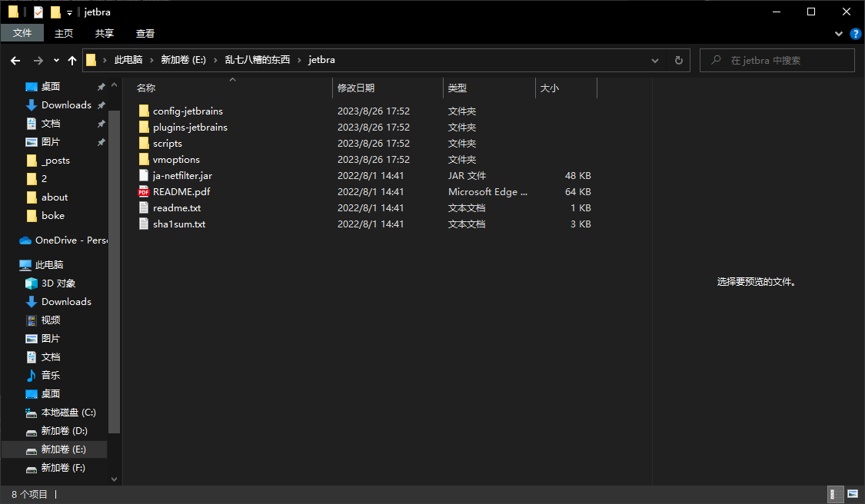Click the navigation pane scrollbar down arrow
865x504 pixels.
pyautogui.click(x=114, y=479)
